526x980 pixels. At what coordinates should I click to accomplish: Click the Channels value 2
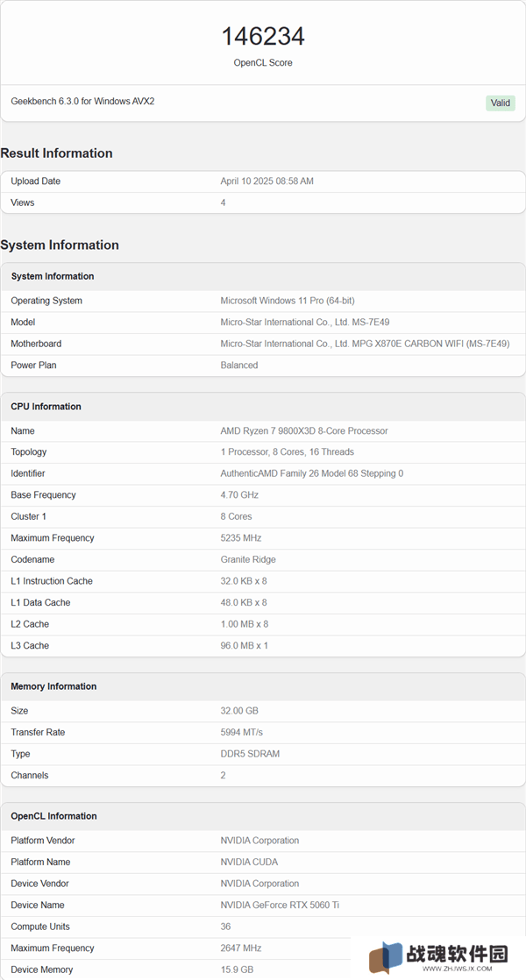pos(223,775)
